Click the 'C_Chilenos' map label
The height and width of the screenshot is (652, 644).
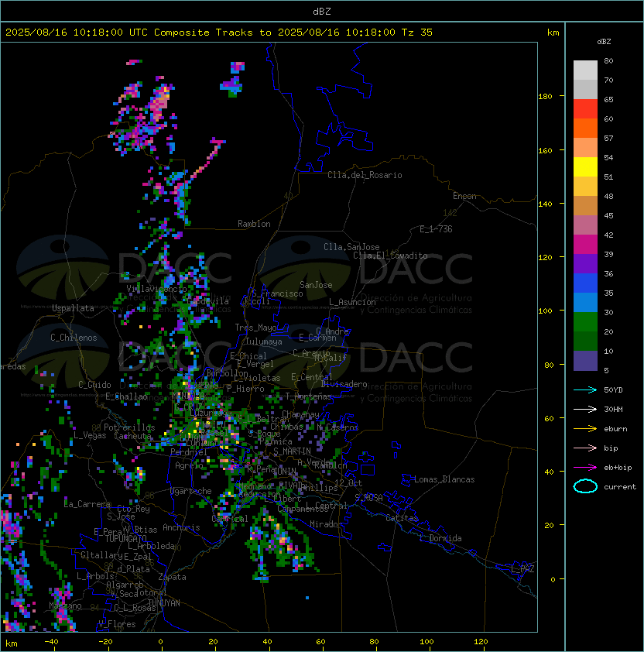[x=74, y=338]
